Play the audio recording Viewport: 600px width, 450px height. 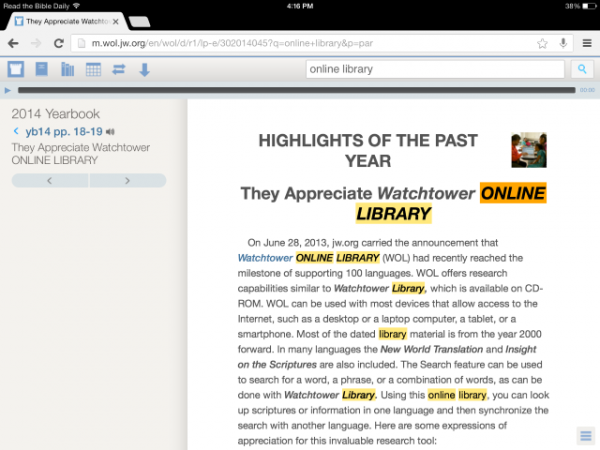tap(8, 90)
